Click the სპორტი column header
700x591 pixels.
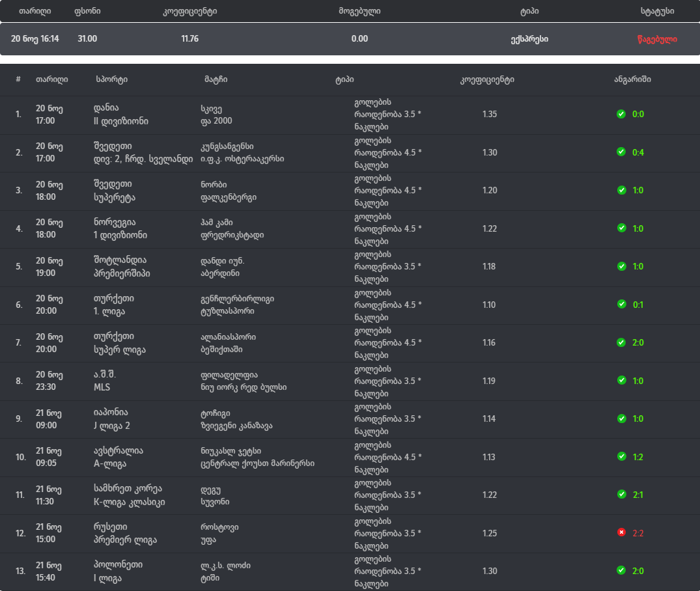pyautogui.click(x=111, y=79)
